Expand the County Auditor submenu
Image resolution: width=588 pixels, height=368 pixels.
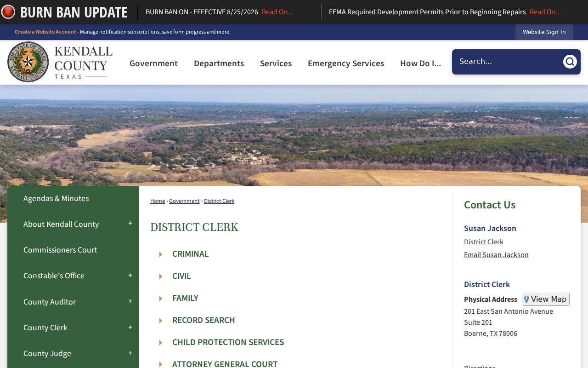(x=130, y=301)
